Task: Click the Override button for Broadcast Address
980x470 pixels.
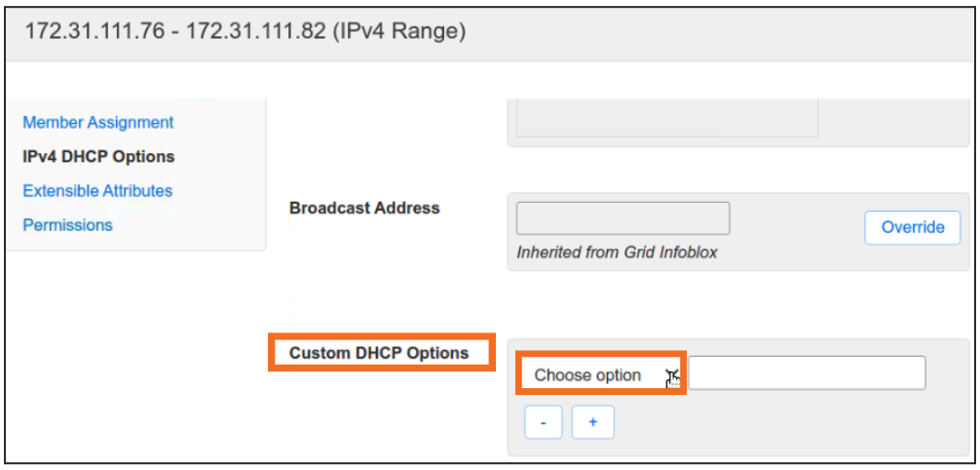Action: pos(912,227)
